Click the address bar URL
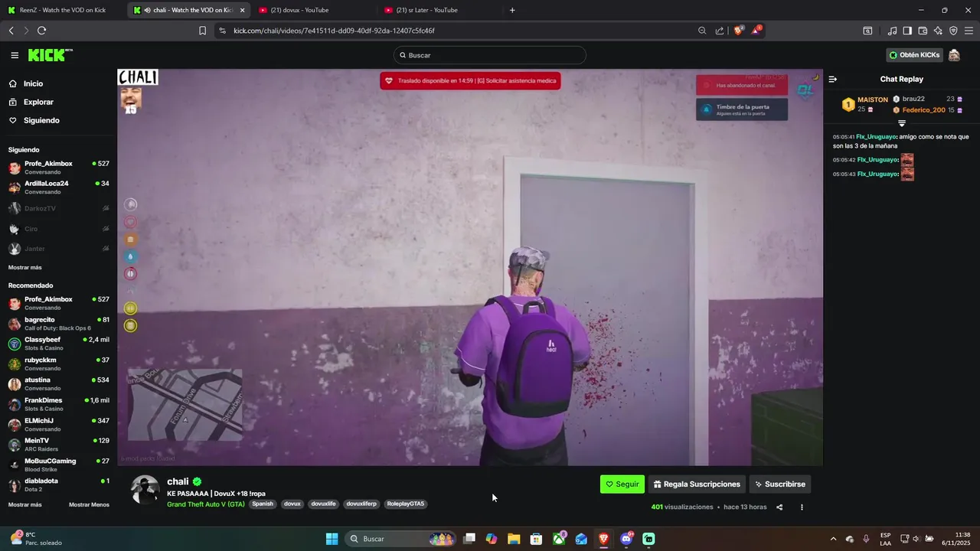The image size is (980, 551). click(x=334, y=31)
